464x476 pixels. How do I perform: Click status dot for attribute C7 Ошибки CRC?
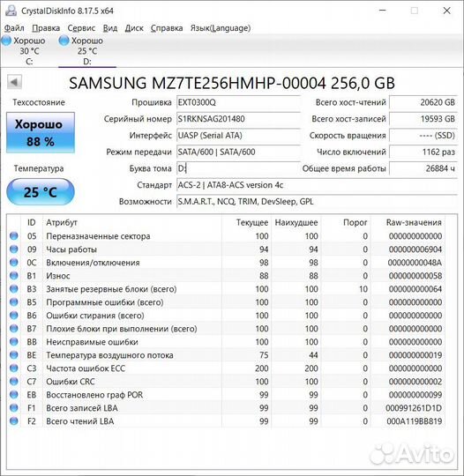[x=14, y=382]
